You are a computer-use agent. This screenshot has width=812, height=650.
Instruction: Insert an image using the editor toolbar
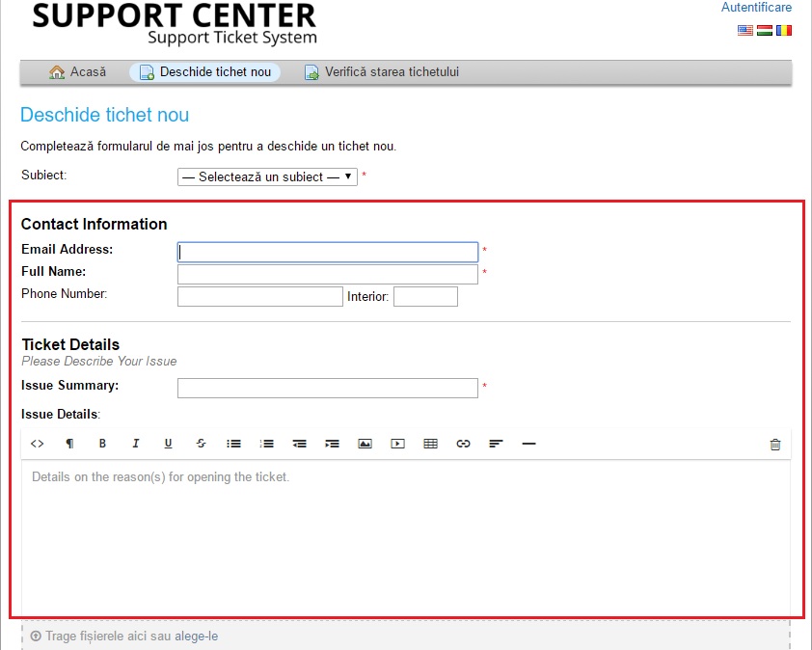pyautogui.click(x=365, y=444)
